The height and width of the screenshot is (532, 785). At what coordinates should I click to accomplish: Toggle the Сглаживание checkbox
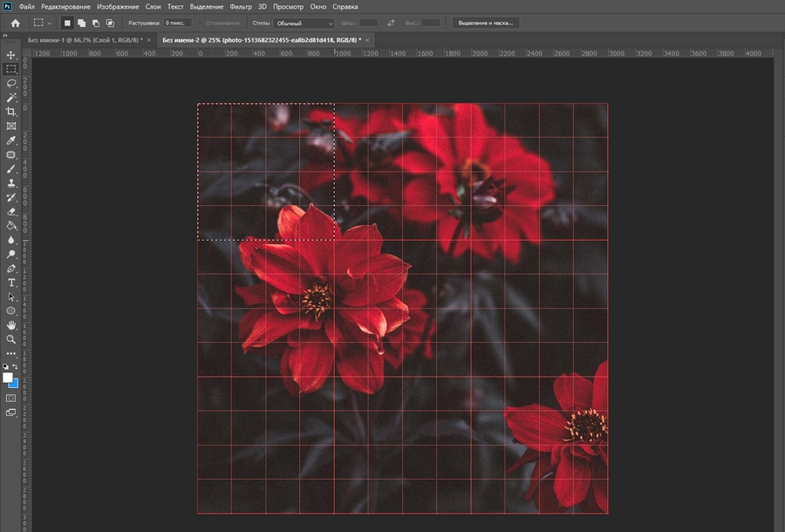pos(201,23)
